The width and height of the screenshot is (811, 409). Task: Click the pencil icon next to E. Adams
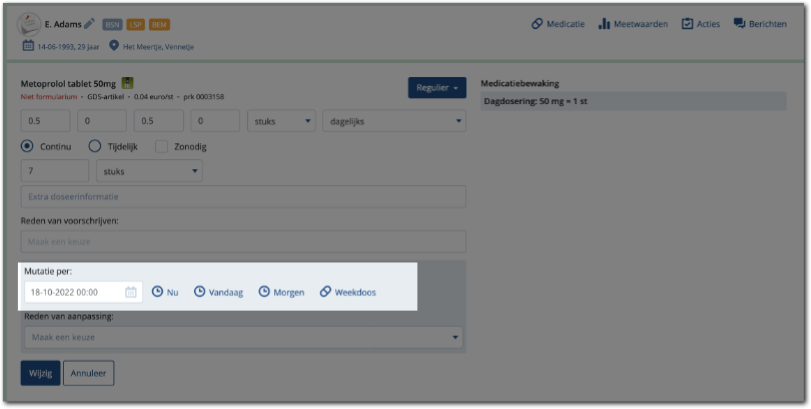click(x=89, y=24)
